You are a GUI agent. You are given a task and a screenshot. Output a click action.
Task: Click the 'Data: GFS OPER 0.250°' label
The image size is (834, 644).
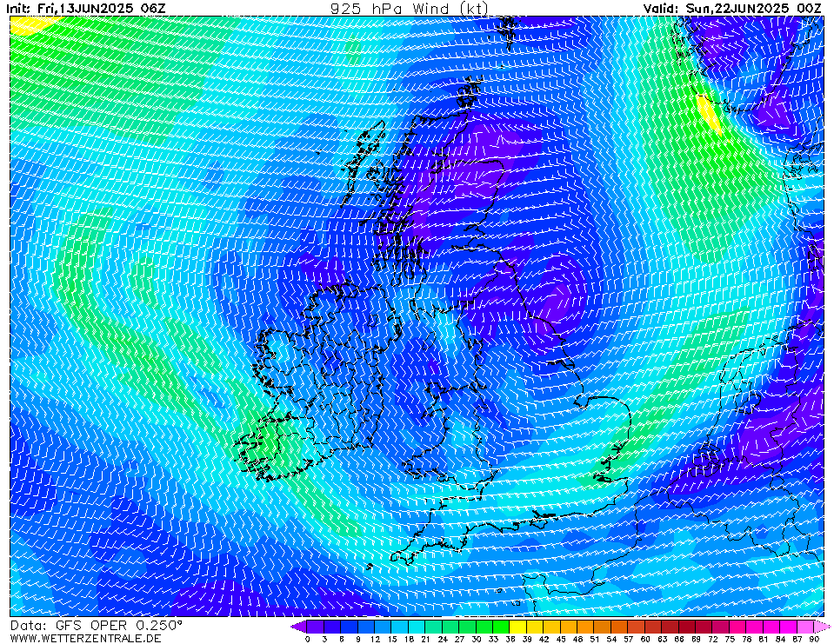(x=97, y=626)
